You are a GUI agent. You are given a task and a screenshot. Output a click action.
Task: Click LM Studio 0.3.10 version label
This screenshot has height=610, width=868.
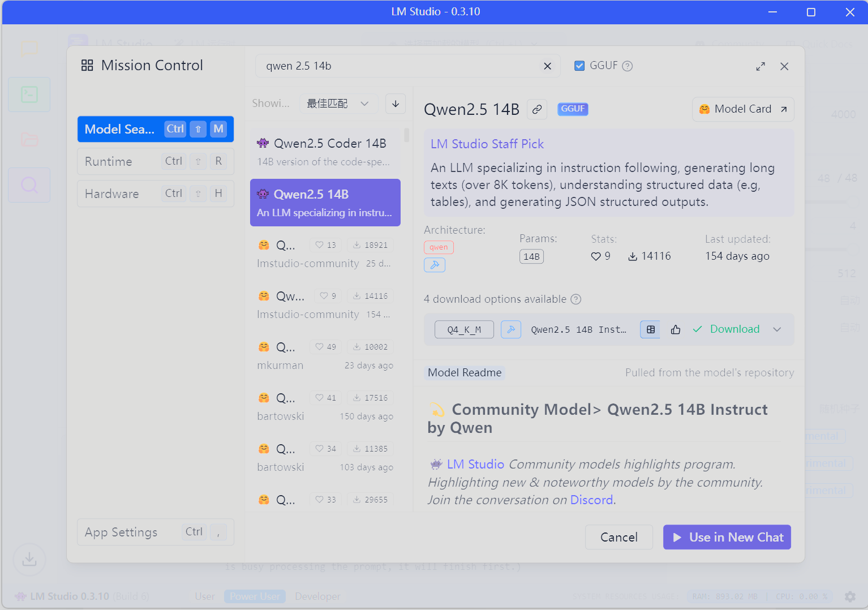pos(70,596)
